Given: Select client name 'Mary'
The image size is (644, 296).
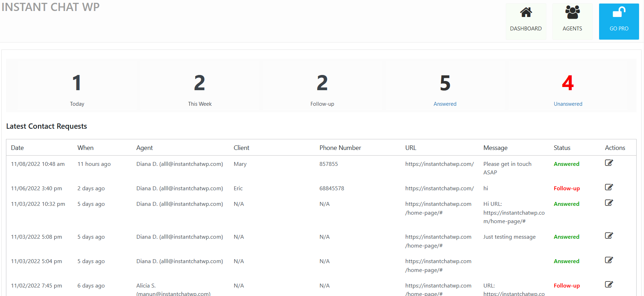Looking at the screenshot, I should [x=240, y=164].
